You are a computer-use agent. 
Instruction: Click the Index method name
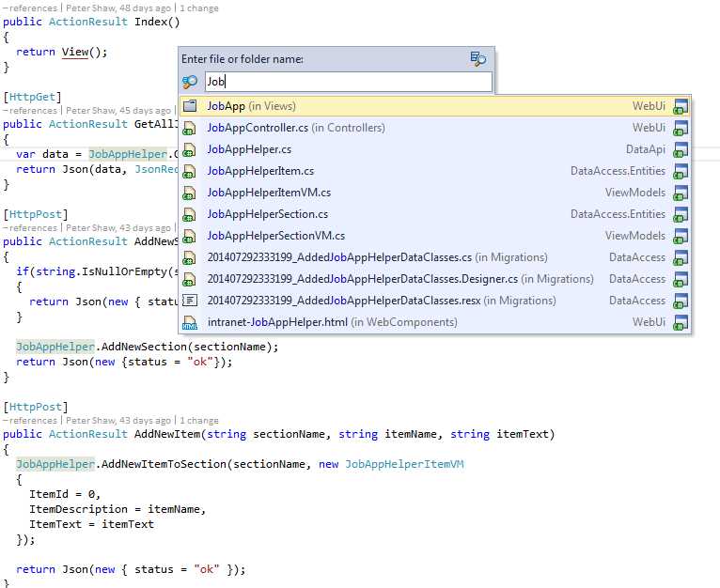point(150,22)
